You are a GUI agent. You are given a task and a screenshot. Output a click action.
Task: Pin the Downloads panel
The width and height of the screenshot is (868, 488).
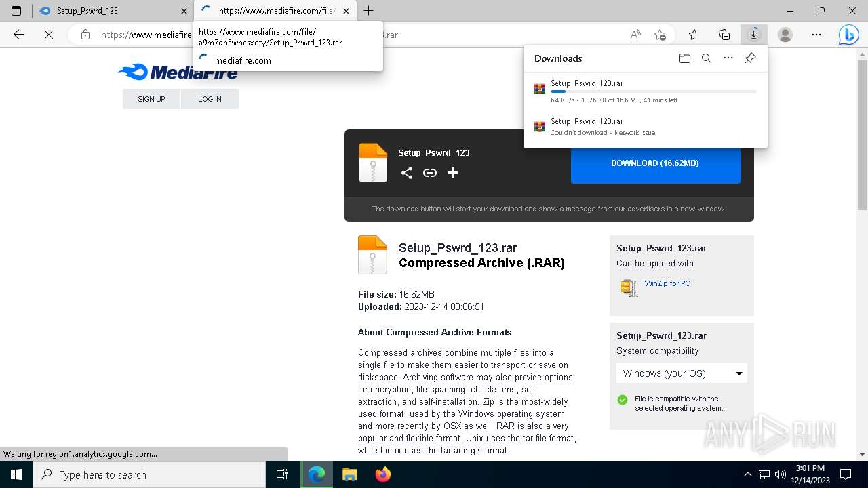(750, 58)
